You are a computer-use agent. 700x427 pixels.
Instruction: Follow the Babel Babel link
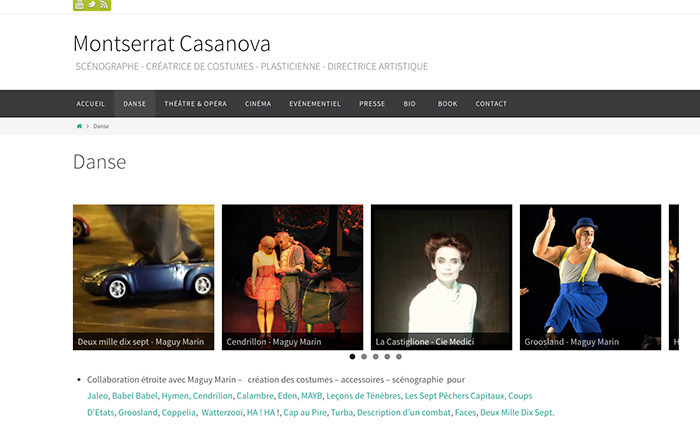point(134,396)
